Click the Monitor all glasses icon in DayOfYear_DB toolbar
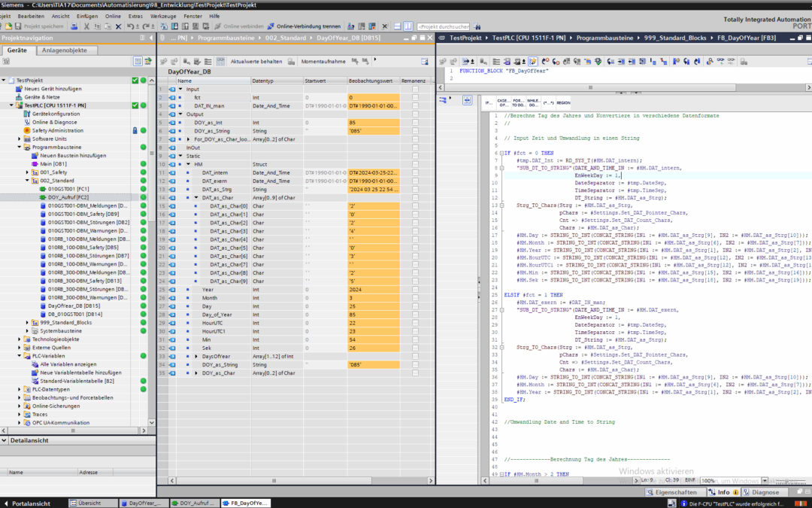This screenshot has width=812, height=508. coord(220,61)
